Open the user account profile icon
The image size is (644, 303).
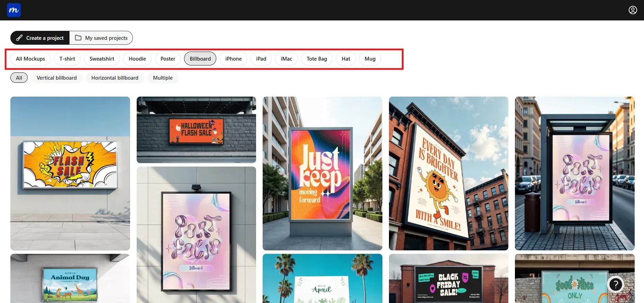pyautogui.click(x=633, y=10)
